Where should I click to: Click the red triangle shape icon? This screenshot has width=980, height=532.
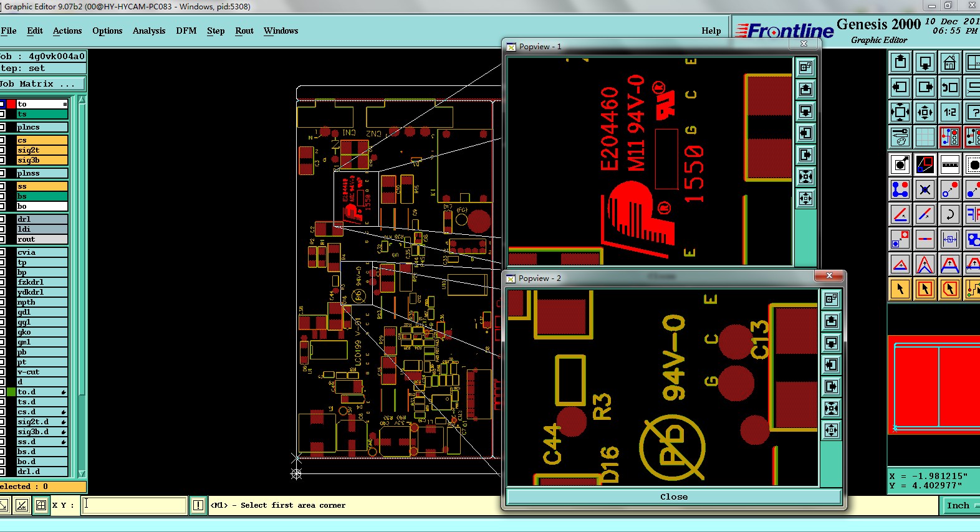tap(900, 264)
